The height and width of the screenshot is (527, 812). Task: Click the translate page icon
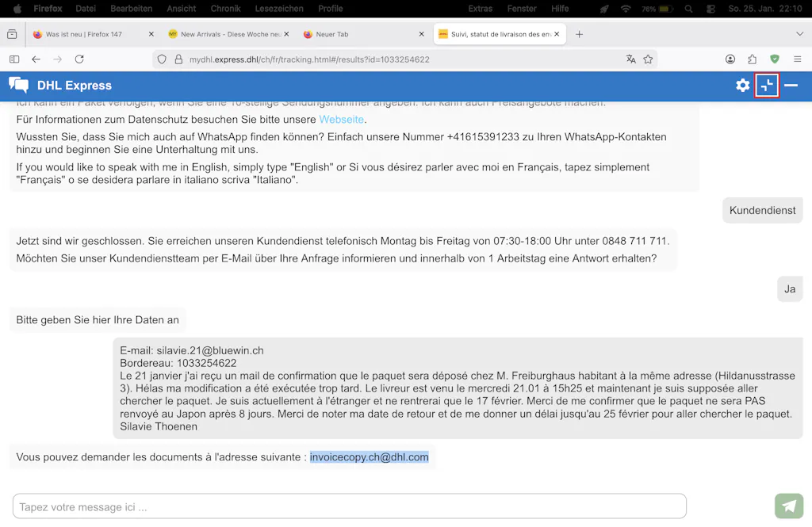click(630, 59)
